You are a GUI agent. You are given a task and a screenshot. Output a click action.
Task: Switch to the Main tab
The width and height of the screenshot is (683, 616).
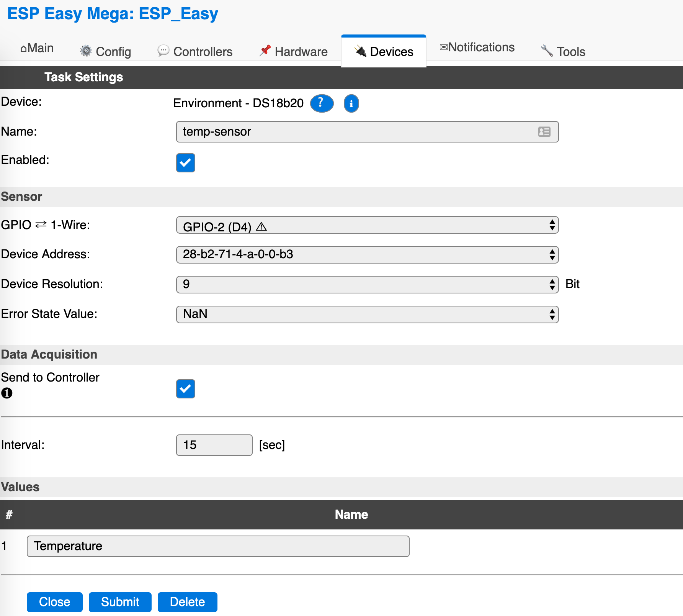[37, 48]
